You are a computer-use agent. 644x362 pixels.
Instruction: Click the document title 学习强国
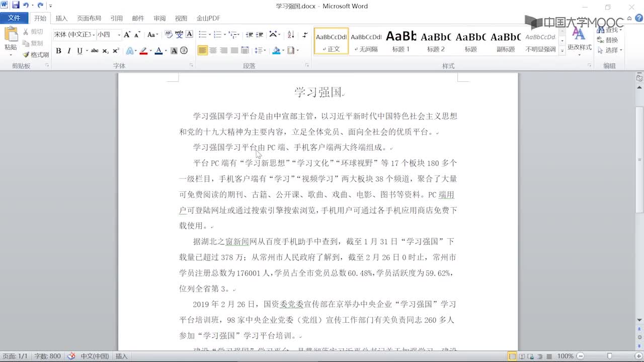pos(318,92)
